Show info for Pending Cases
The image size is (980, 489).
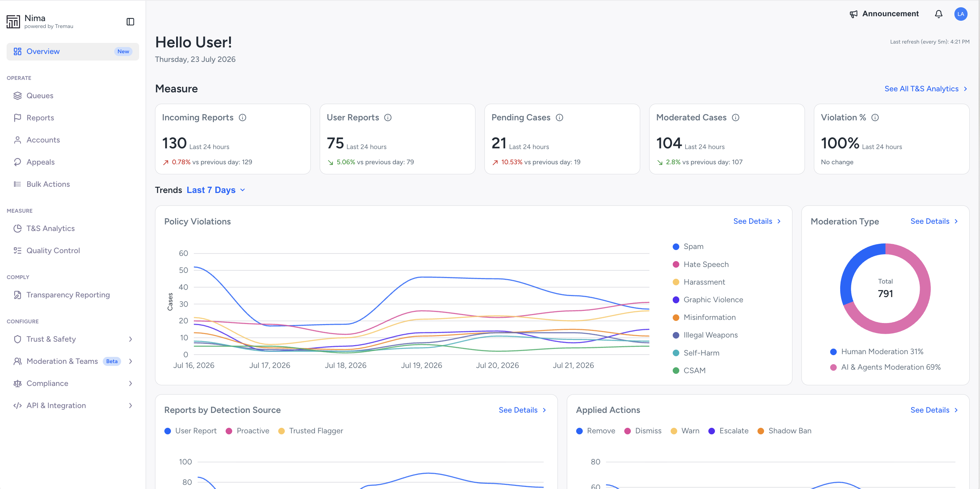[x=559, y=118]
